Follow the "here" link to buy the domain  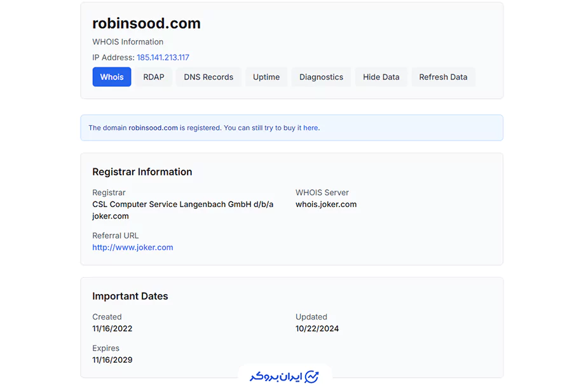coord(310,128)
